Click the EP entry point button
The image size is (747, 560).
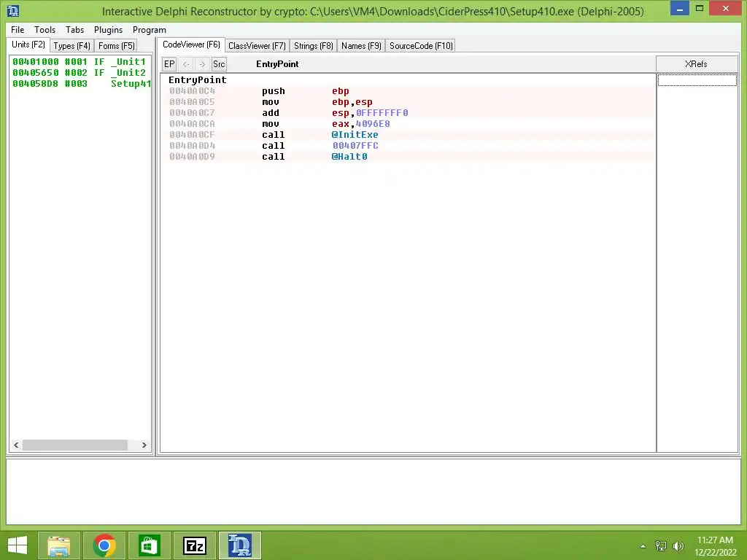[169, 64]
